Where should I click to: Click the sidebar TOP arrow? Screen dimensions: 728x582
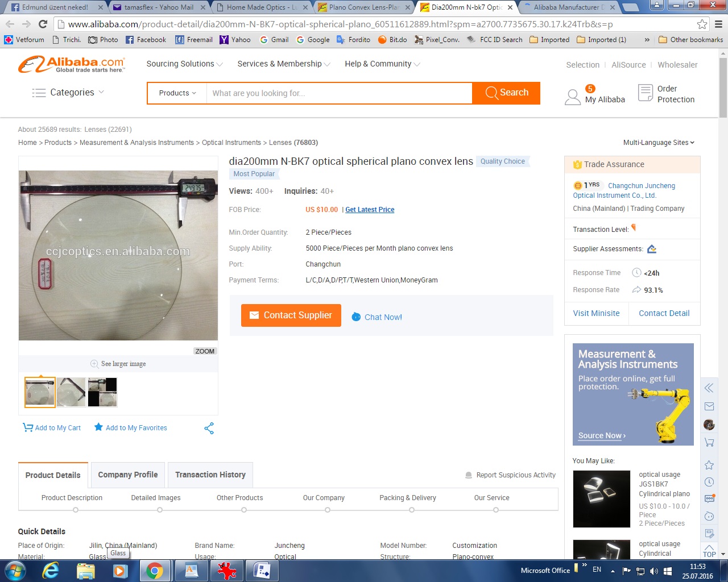point(709,550)
